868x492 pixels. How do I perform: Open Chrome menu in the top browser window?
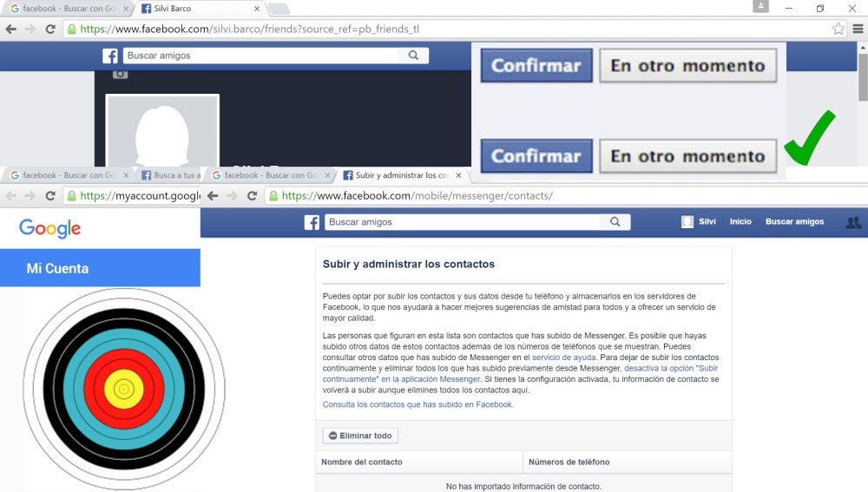(858, 29)
